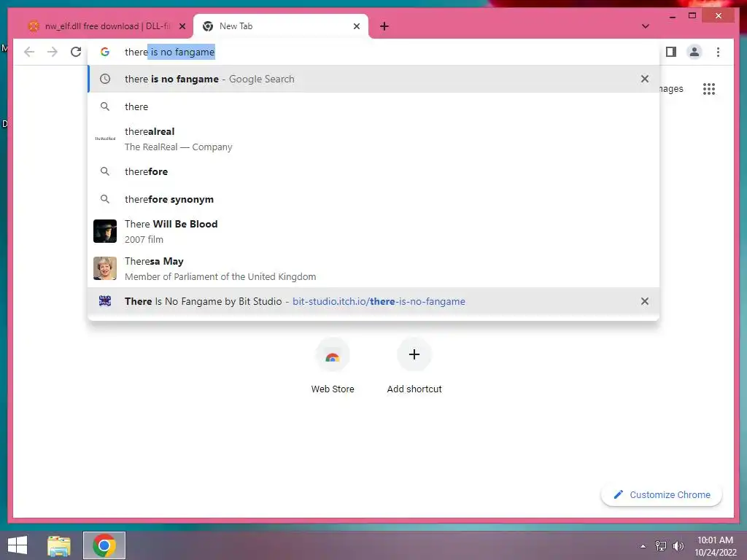Click the browser forward arrow
Image resolution: width=747 pixels, height=560 pixels.
point(53,52)
